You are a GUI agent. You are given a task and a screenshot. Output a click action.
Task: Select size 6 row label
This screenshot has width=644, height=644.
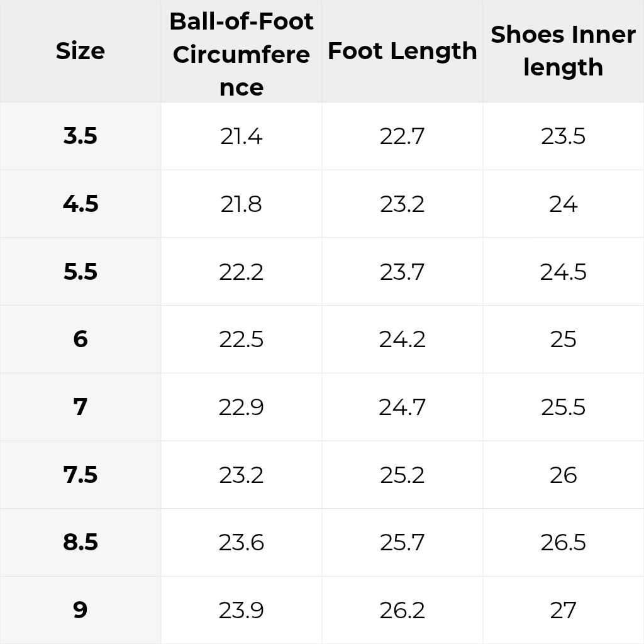coord(80,339)
